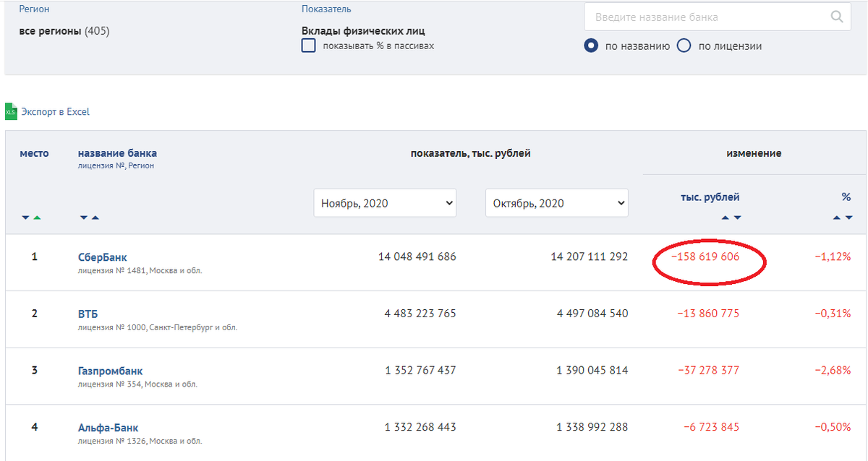868x461 pixels.
Task: Click 'Экспорт в Excel' link
Action: coord(56,112)
